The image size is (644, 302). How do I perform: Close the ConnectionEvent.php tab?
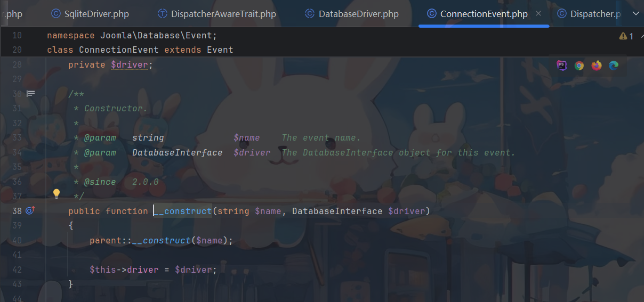coord(538,14)
